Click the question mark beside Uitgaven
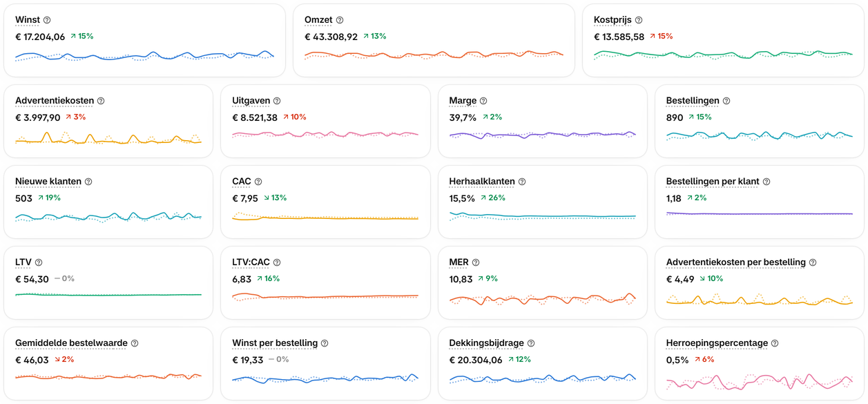Screen dimensions: 868x404 coord(277,101)
